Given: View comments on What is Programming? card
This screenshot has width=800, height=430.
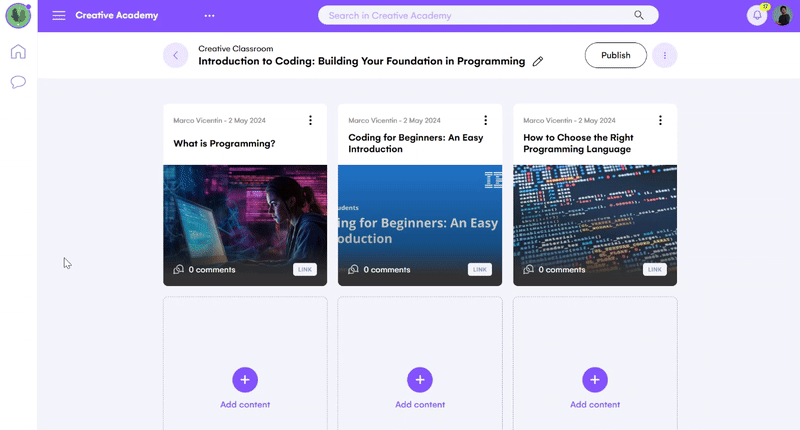Looking at the screenshot, I should point(205,269).
